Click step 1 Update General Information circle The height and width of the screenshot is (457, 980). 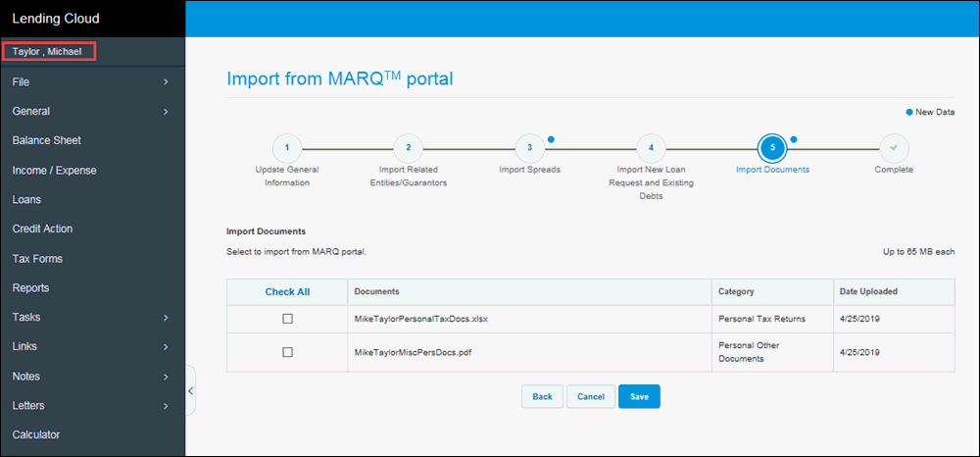[287, 148]
